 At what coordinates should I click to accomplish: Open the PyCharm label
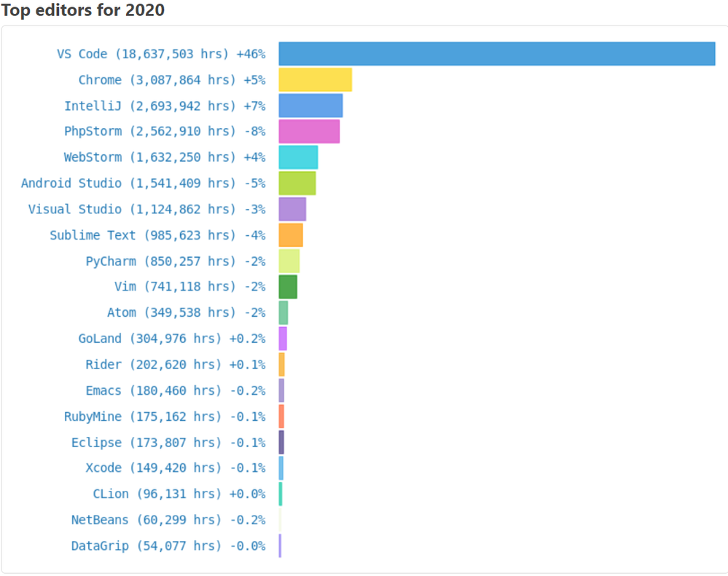(x=176, y=261)
